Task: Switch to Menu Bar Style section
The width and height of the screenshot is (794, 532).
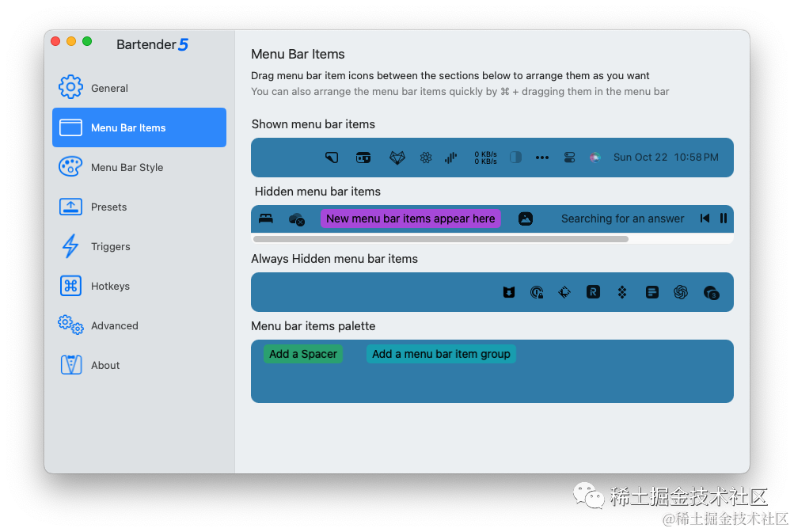Action: 127,167
